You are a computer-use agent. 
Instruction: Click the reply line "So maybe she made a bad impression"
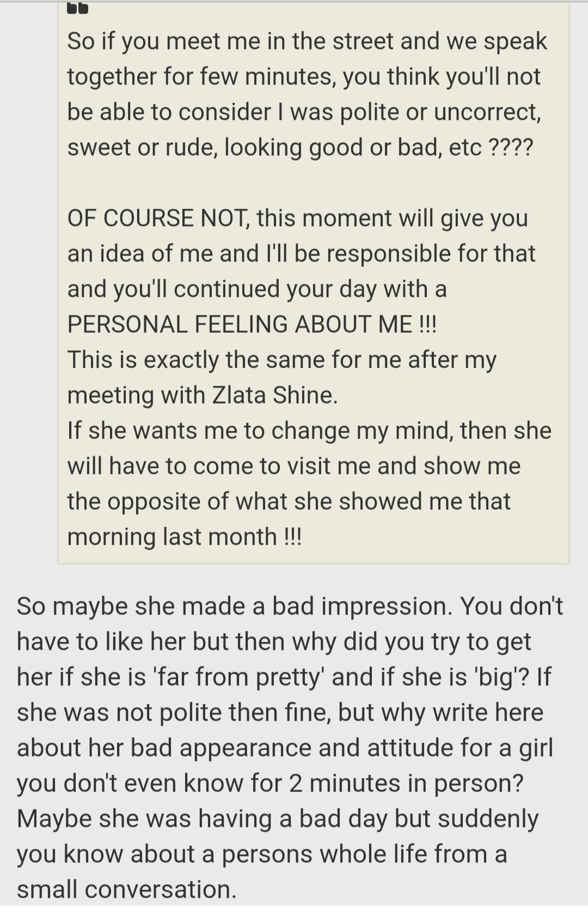coord(290,606)
